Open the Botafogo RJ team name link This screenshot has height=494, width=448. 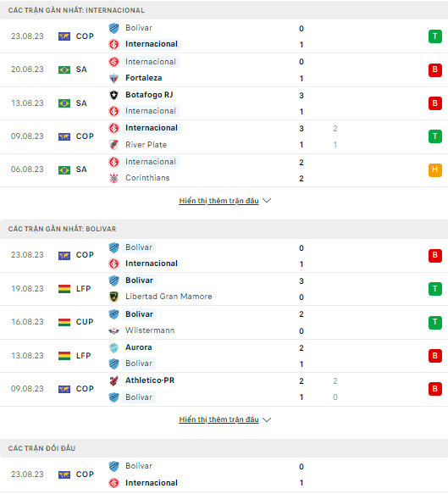[x=149, y=95]
